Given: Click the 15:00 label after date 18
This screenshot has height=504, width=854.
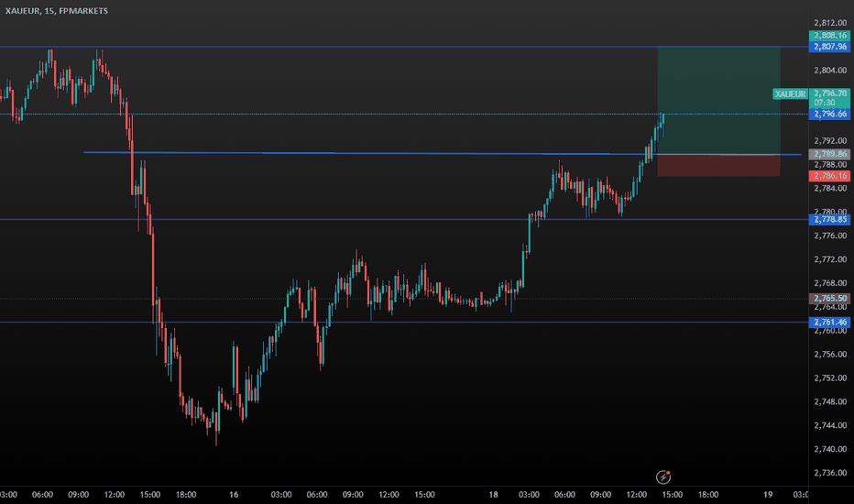Looking at the screenshot, I should [672, 495].
